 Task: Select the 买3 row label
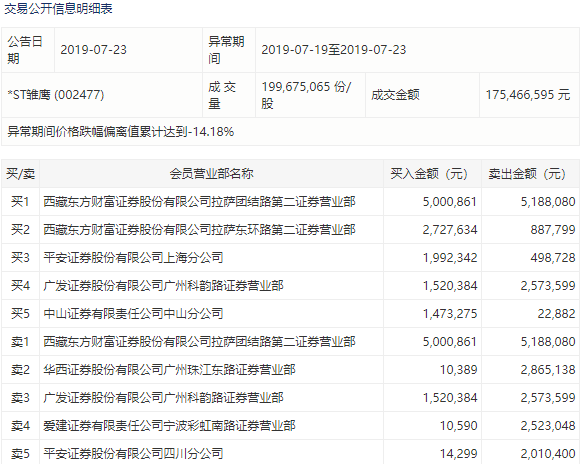(21, 258)
